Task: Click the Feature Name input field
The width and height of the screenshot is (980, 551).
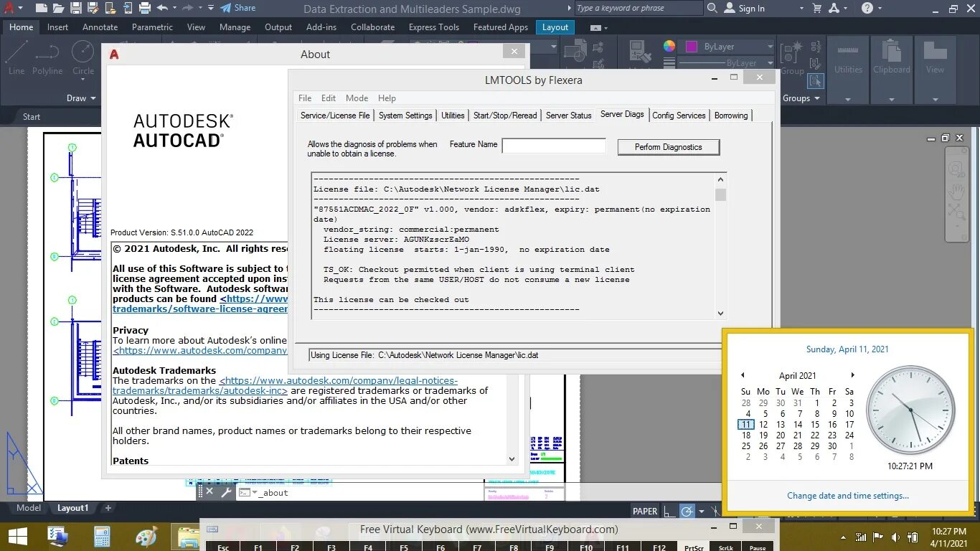Action: tap(554, 146)
